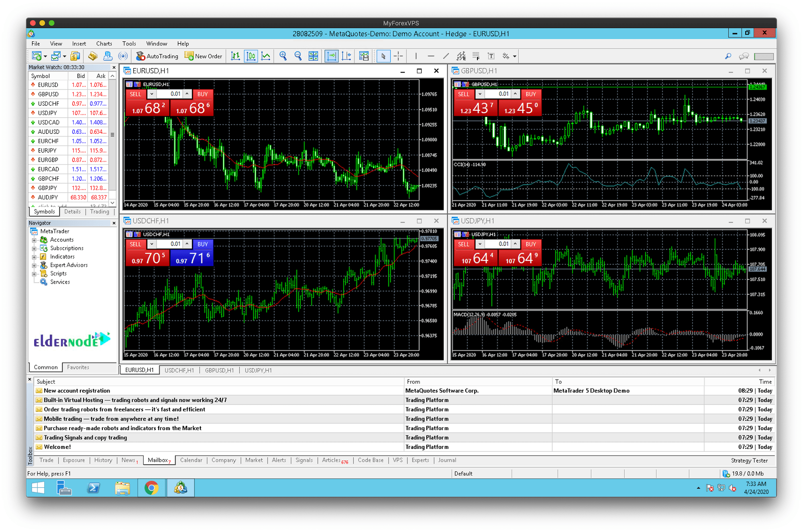
Task: Click the New Chart toolbar icon
Action: pos(37,56)
